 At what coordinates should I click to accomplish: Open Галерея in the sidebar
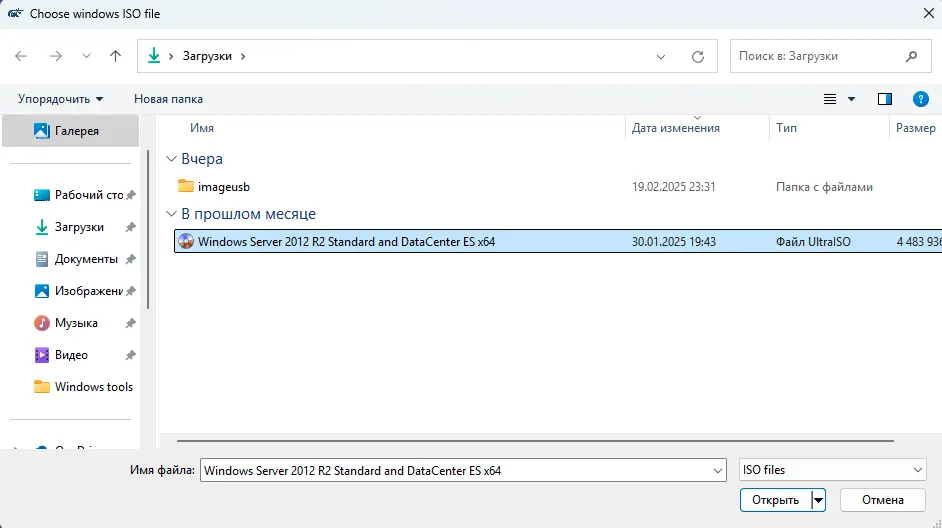click(x=76, y=130)
